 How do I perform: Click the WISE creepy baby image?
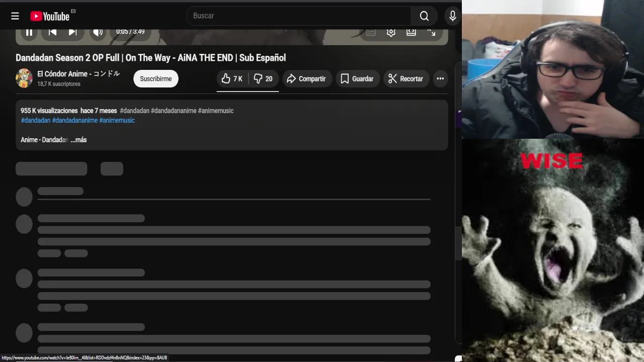pyautogui.click(x=553, y=250)
